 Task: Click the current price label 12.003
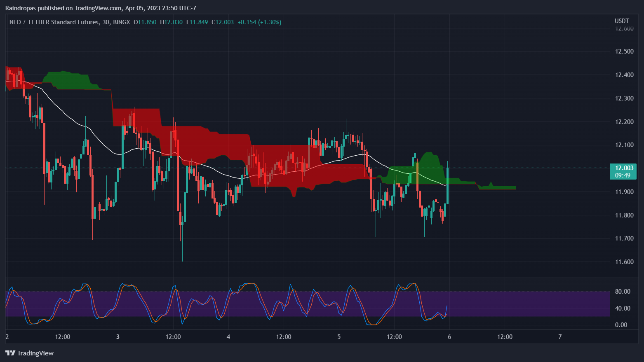[624, 168]
